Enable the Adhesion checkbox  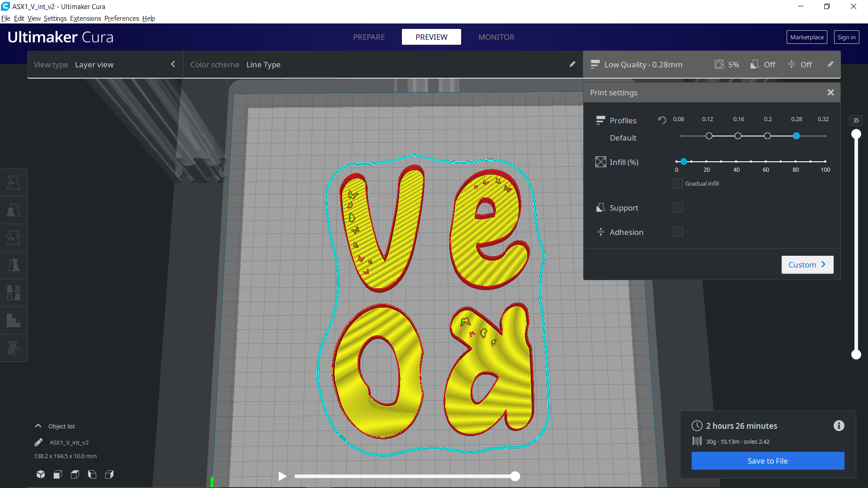(678, 232)
